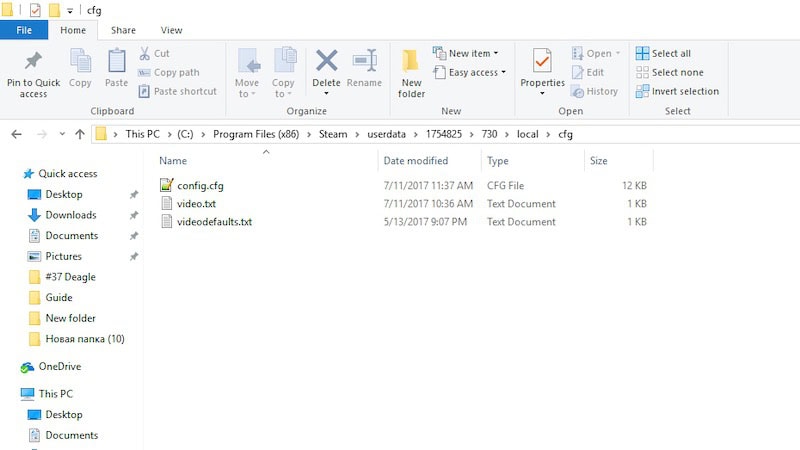This screenshot has height=450, width=800.
Task: Expand Quick Access Toolbar customize arrow
Action: click(70, 10)
